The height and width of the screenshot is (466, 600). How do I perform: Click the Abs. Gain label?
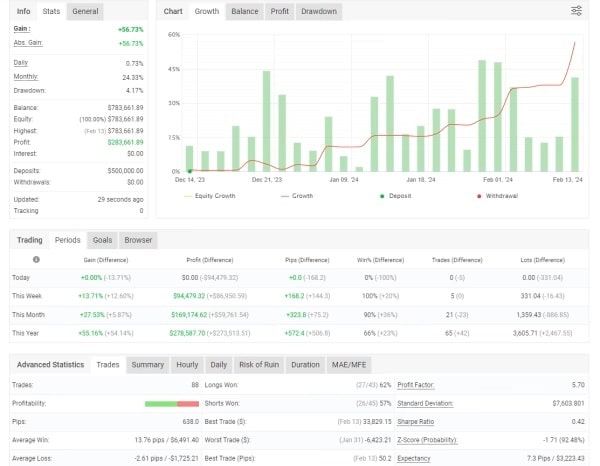point(28,42)
